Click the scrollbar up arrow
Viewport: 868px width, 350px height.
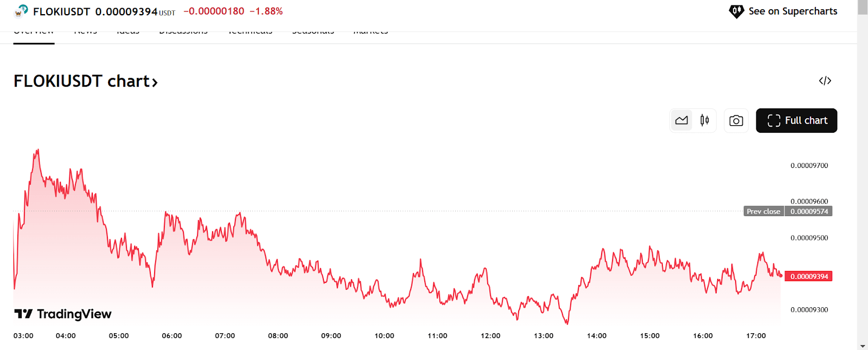tap(863, 3)
